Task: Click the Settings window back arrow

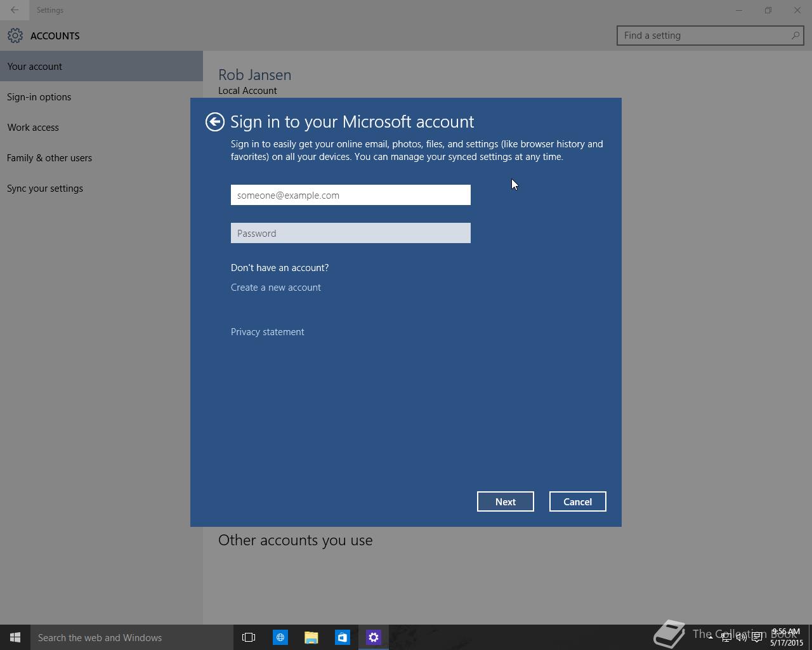Action: tap(15, 10)
